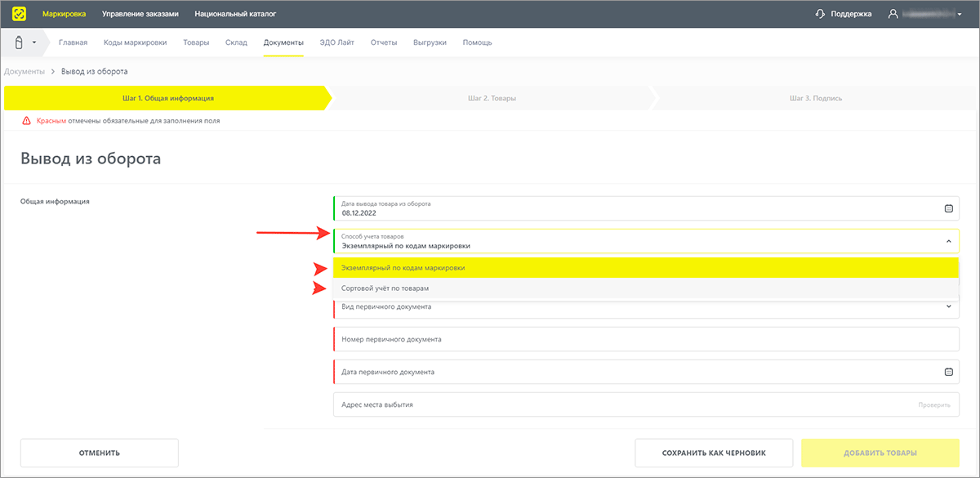Open the Выгрузки tab

tap(430, 42)
